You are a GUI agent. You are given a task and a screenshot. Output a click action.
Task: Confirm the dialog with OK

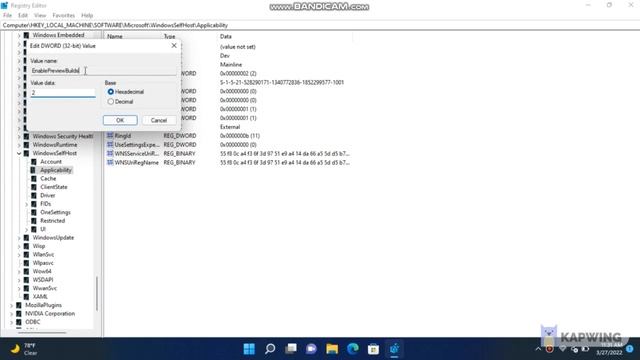tap(120, 120)
